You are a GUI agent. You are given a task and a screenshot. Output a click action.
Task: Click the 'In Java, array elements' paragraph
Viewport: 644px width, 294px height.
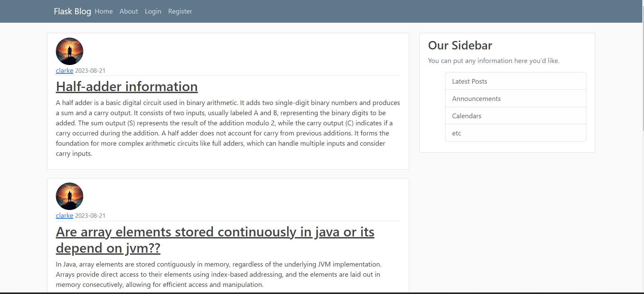pyautogui.click(x=219, y=274)
